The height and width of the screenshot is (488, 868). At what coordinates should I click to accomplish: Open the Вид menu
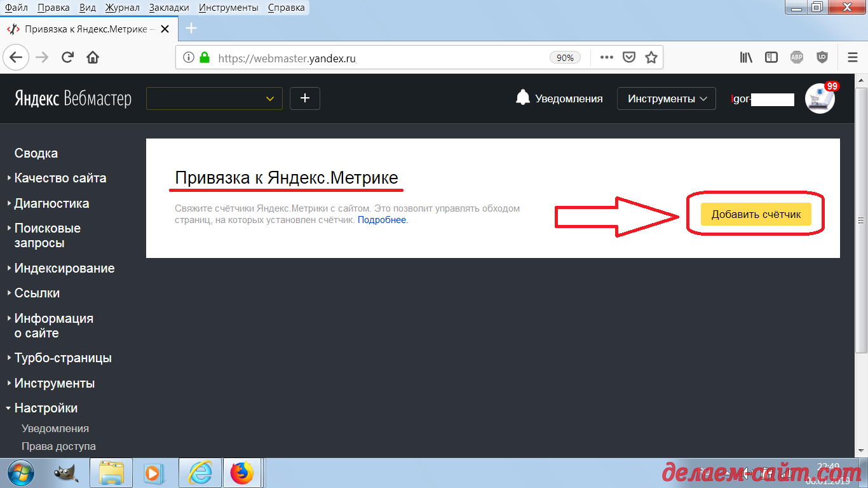tap(88, 8)
